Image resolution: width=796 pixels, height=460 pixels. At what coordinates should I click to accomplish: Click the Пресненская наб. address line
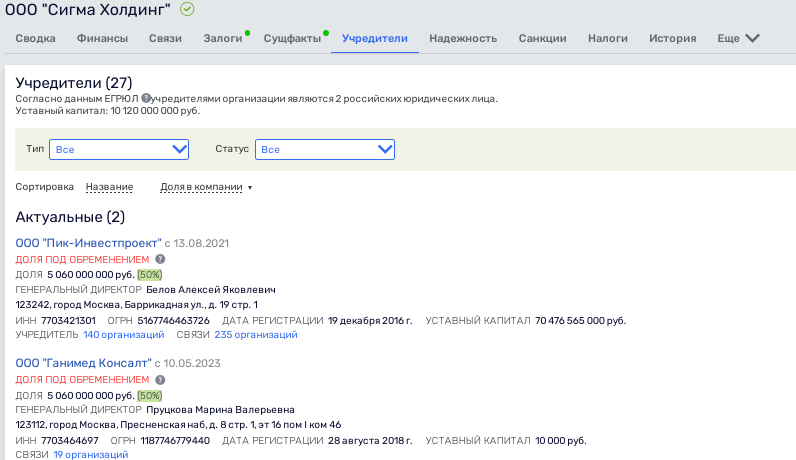tap(178, 424)
